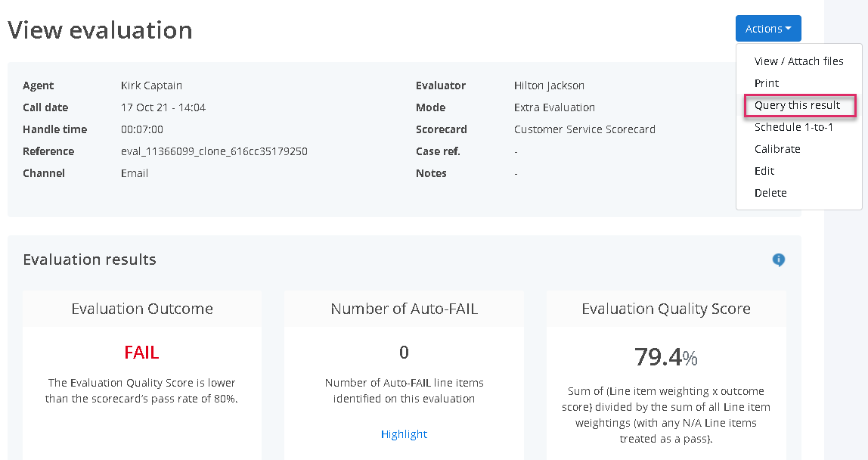Click the Actions dropdown button

tap(767, 29)
